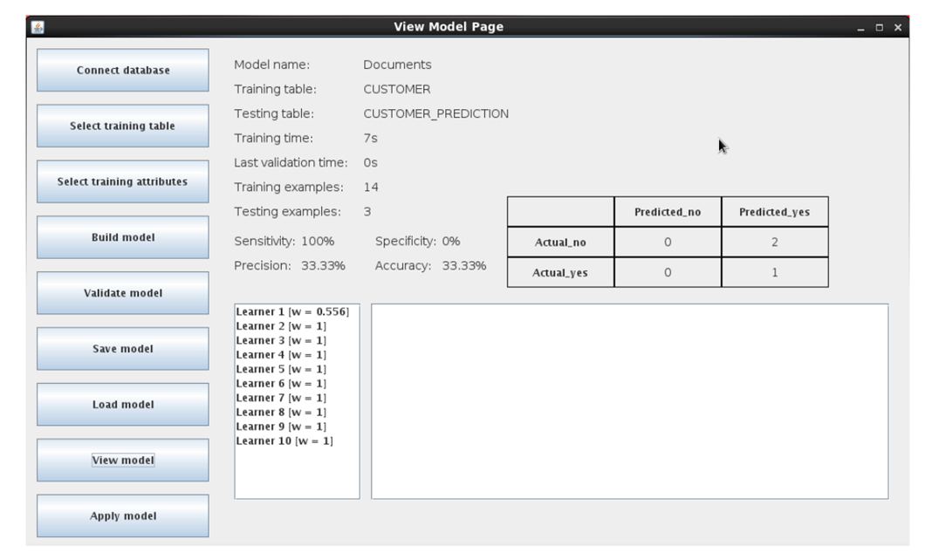Viewport: 925px width, 560px height.
Task: Click the Save model button
Action: (122, 349)
